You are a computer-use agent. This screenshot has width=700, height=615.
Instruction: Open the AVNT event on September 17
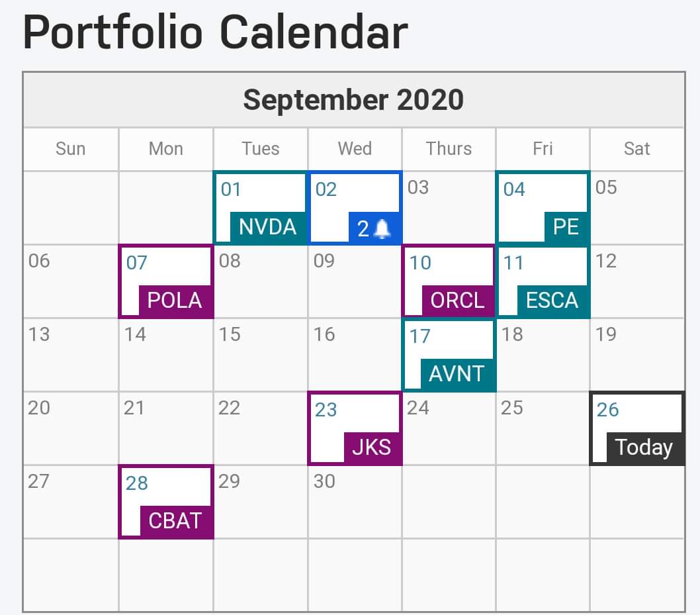(457, 374)
